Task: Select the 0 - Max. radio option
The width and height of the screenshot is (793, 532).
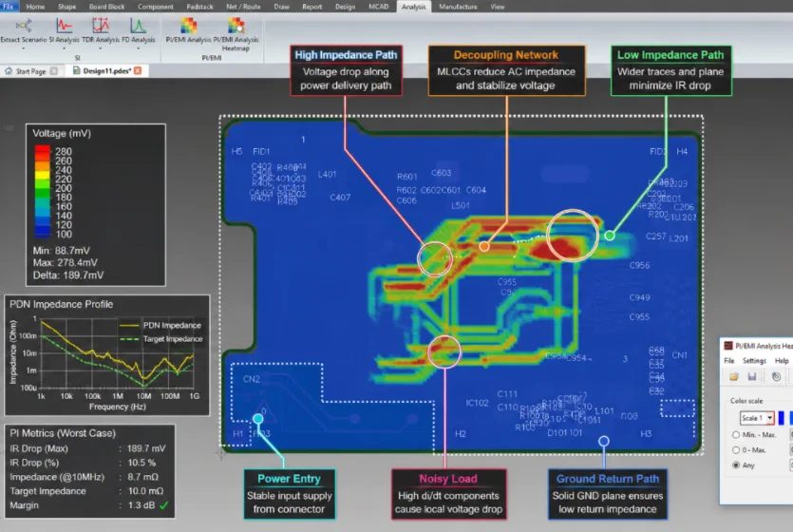Action: coord(736,450)
